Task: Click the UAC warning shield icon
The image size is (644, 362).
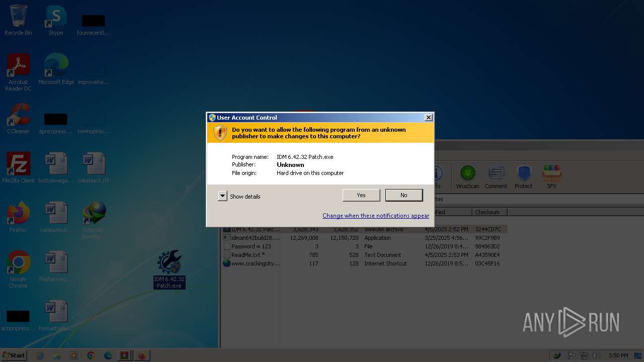Action: [220, 133]
